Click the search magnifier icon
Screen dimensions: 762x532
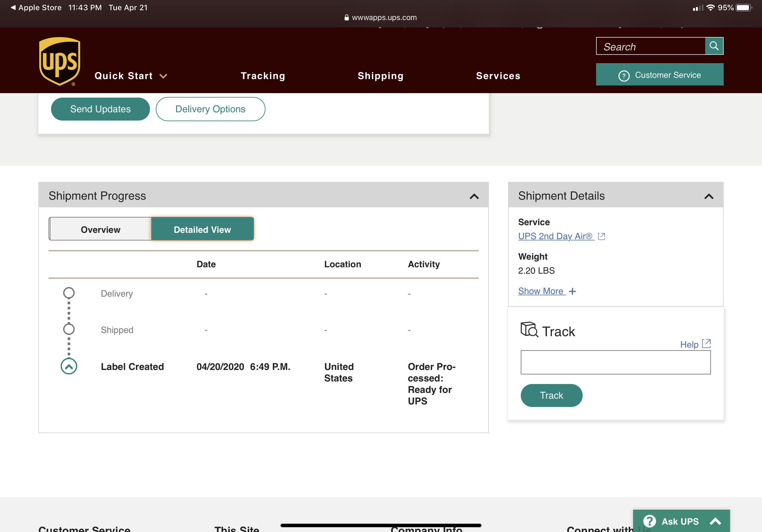click(714, 46)
